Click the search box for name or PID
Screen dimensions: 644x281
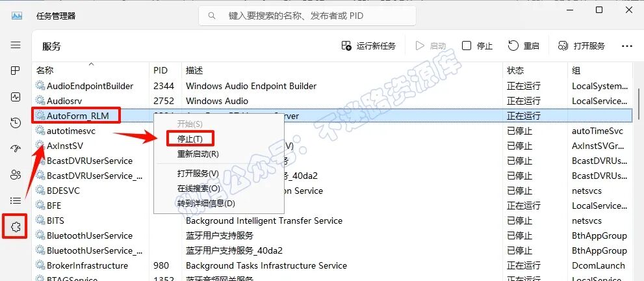click(307, 16)
